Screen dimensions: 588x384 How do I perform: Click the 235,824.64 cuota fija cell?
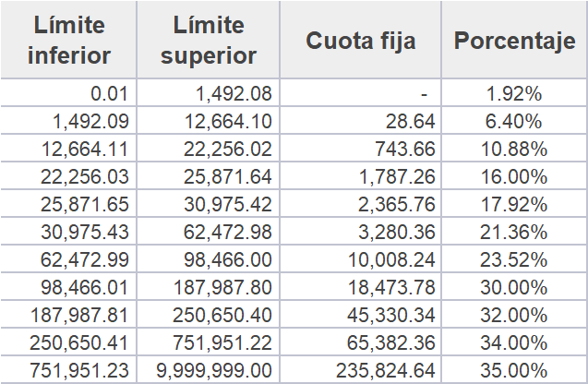360,370
